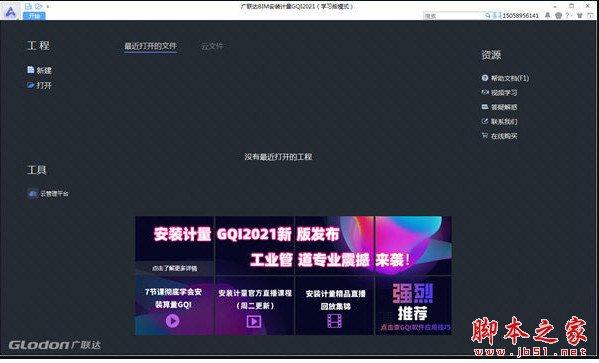Click play square icon on 官方直播课程 tile
The width and height of the screenshot is (599, 363).
(x=254, y=321)
